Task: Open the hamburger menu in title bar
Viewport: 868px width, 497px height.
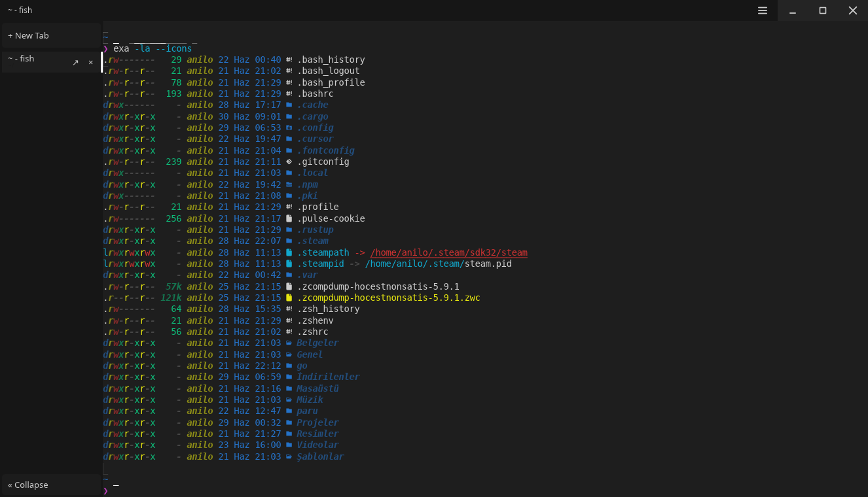Action: (x=763, y=10)
